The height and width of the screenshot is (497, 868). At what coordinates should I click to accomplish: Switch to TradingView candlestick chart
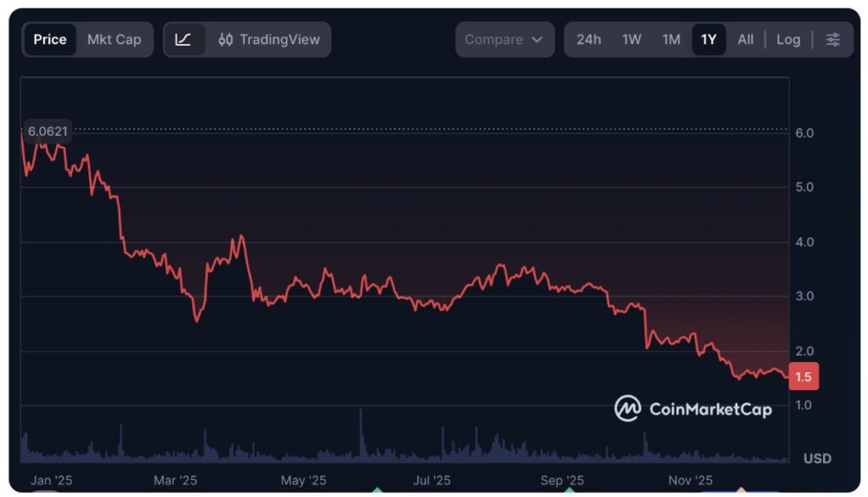(x=270, y=40)
